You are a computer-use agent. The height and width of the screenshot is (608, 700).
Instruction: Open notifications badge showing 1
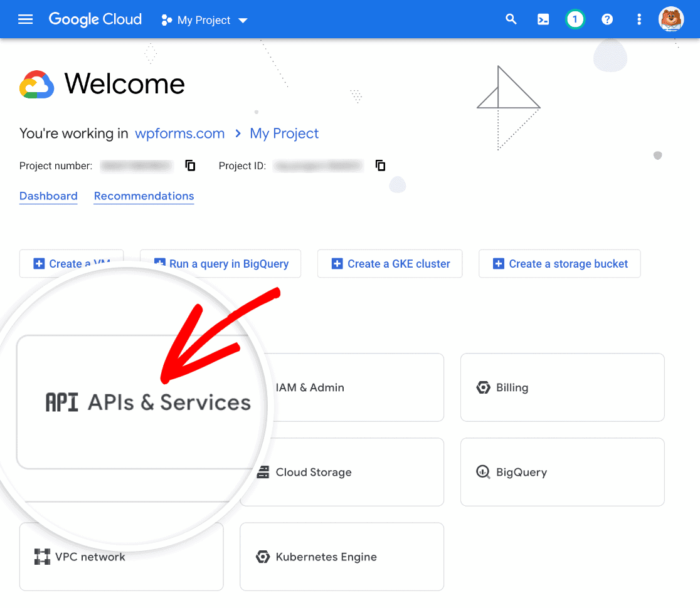coord(575,19)
